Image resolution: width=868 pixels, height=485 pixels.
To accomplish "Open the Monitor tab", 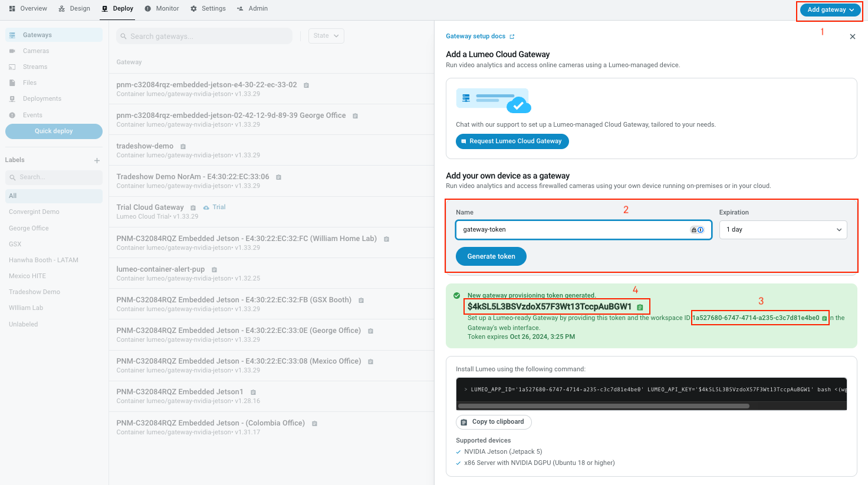I will 162,9.
